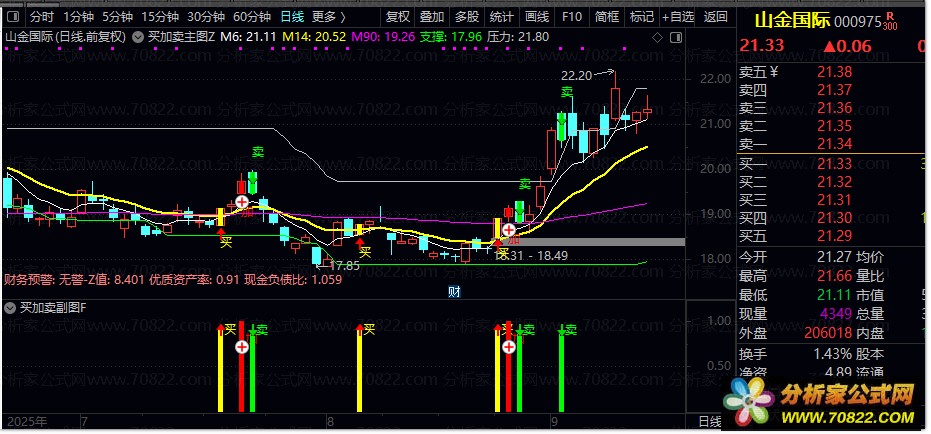Click the 财 finance marker below chart
This screenshot has width=931, height=434.
[454, 292]
